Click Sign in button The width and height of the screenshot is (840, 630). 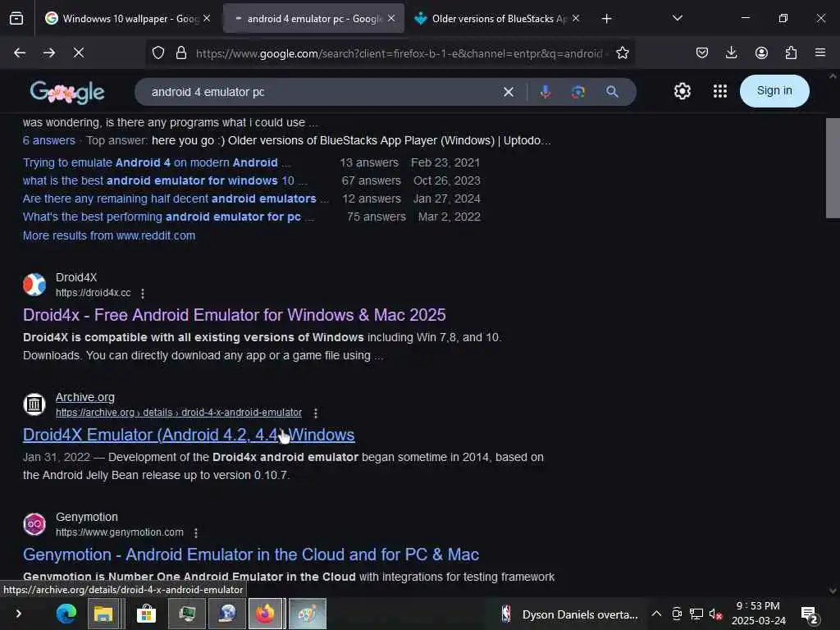(774, 91)
